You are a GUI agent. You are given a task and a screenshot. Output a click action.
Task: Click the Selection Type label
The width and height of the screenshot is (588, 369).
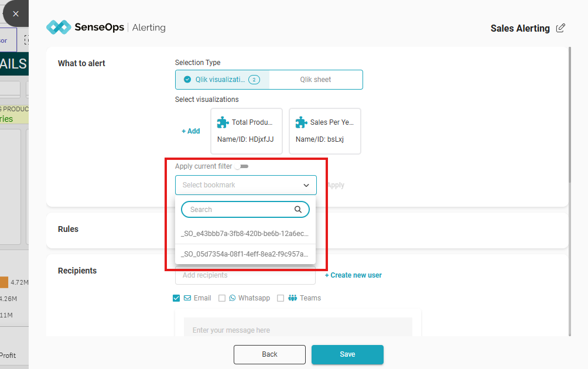[197, 63]
